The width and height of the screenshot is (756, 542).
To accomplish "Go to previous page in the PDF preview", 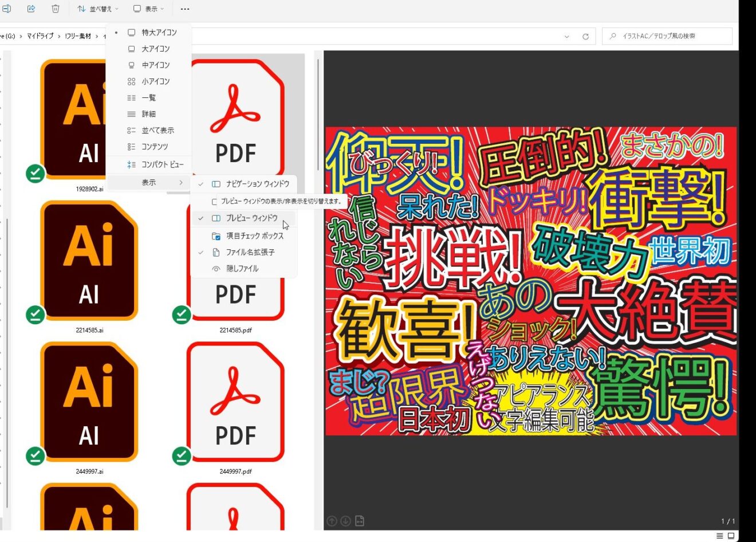I will click(332, 521).
